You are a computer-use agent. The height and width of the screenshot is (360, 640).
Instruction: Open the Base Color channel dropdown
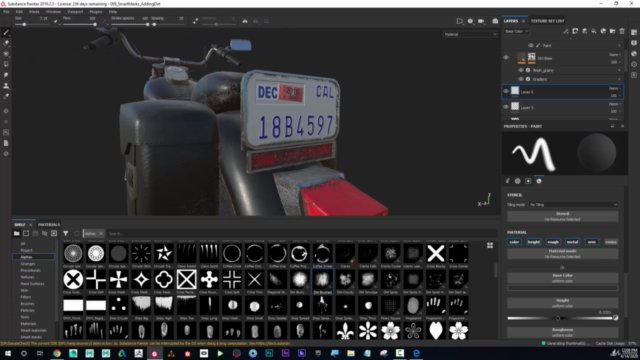pos(516,31)
